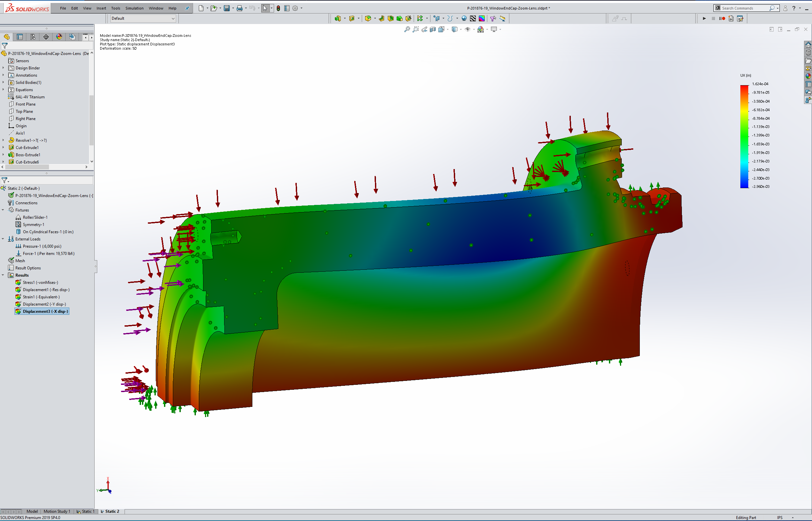This screenshot has height=521, width=812.
Task: Click the IPS unit system in status bar
Action: pos(780,518)
